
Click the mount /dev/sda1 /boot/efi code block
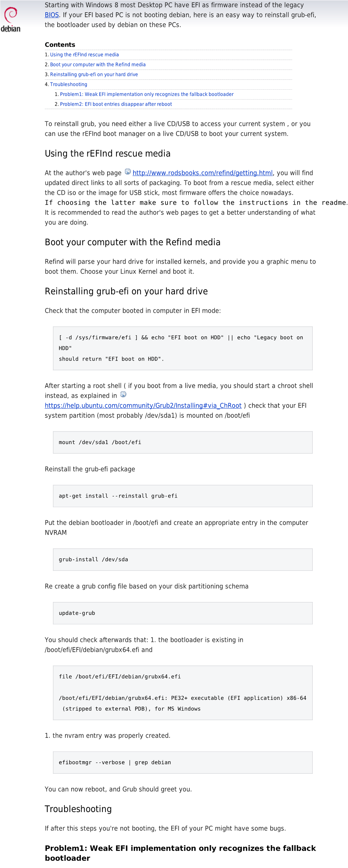click(183, 442)
